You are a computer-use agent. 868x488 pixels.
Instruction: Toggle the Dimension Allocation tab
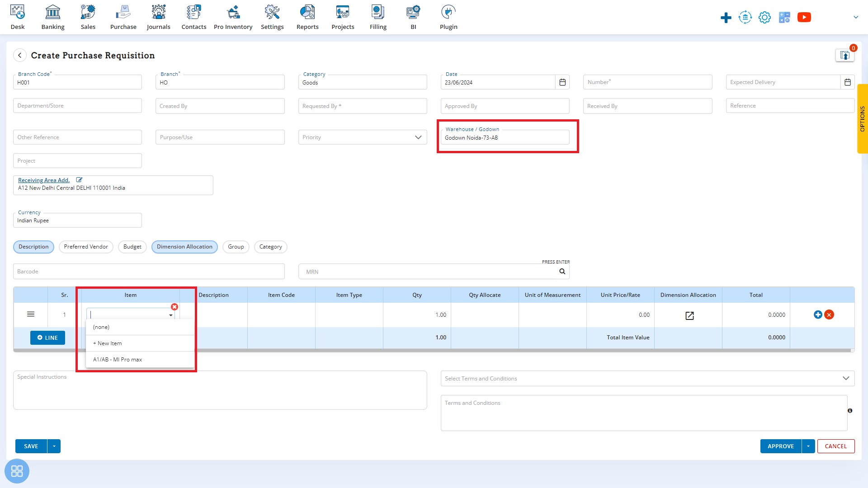tap(185, 246)
